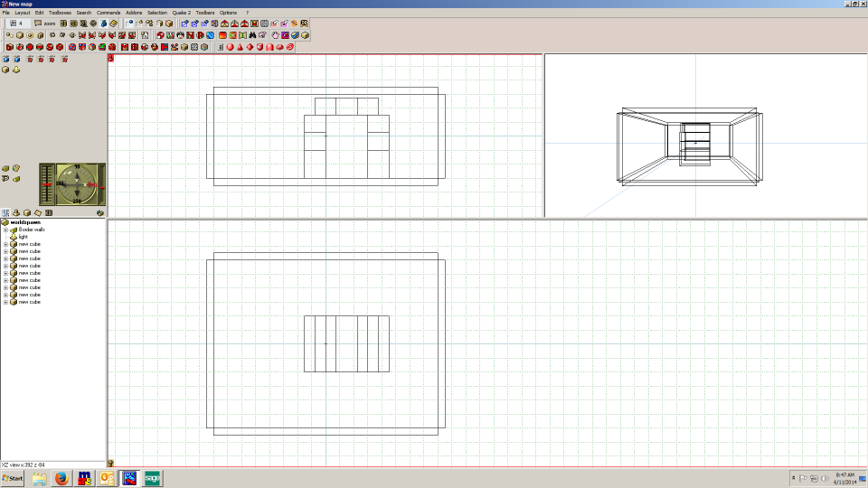This screenshot has height=488, width=868.
Task: Select the worldspawn root tree item
Action: (24, 222)
